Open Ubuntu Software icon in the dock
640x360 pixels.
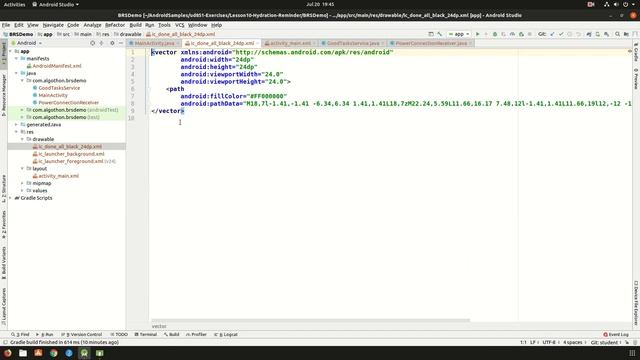coord(38,353)
